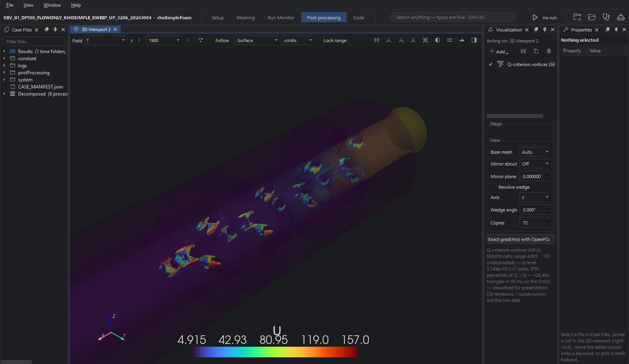Expand the postProcessing folder
Viewport: 629px width, 364px height.
(x=4, y=73)
